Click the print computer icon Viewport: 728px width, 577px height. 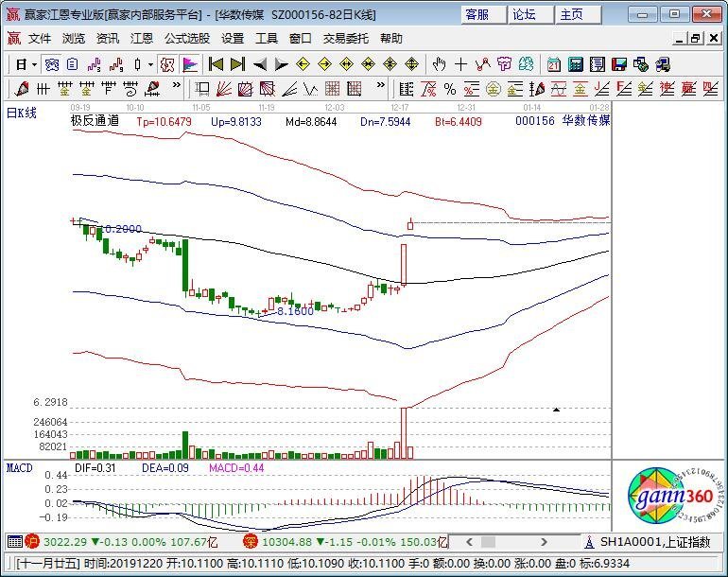click(663, 64)
